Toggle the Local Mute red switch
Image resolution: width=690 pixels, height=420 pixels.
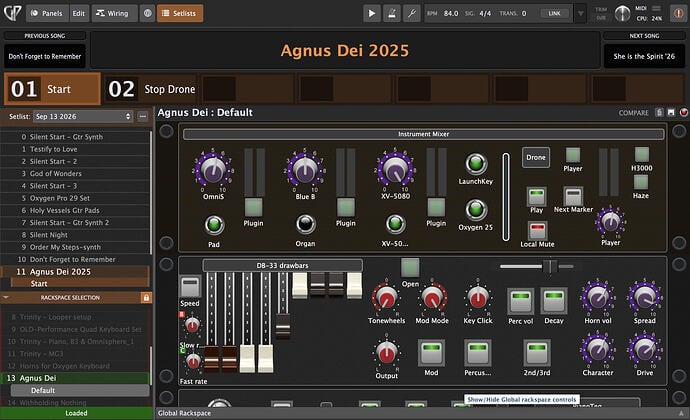click(537, 230)
